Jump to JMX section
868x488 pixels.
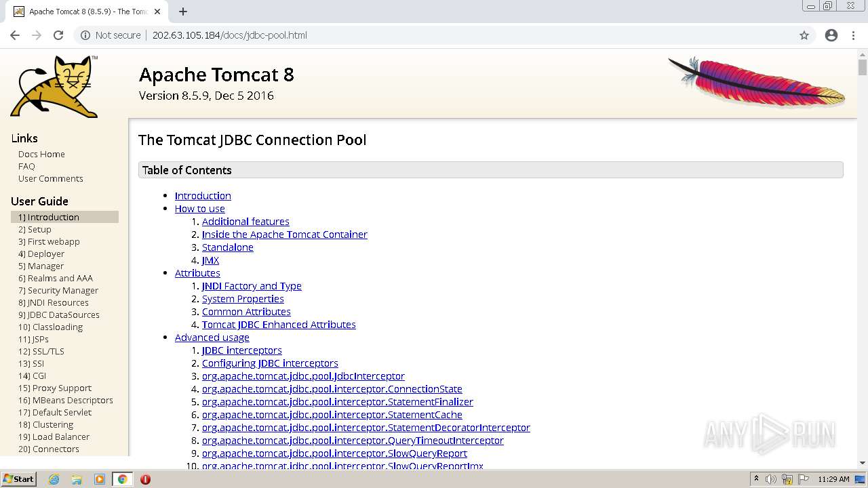[x=210, y=260]
